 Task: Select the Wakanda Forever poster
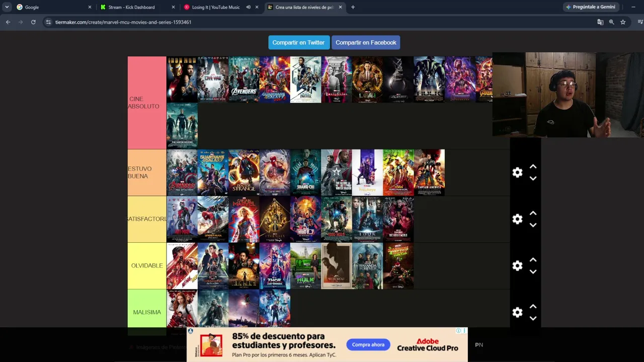point(367,266)
